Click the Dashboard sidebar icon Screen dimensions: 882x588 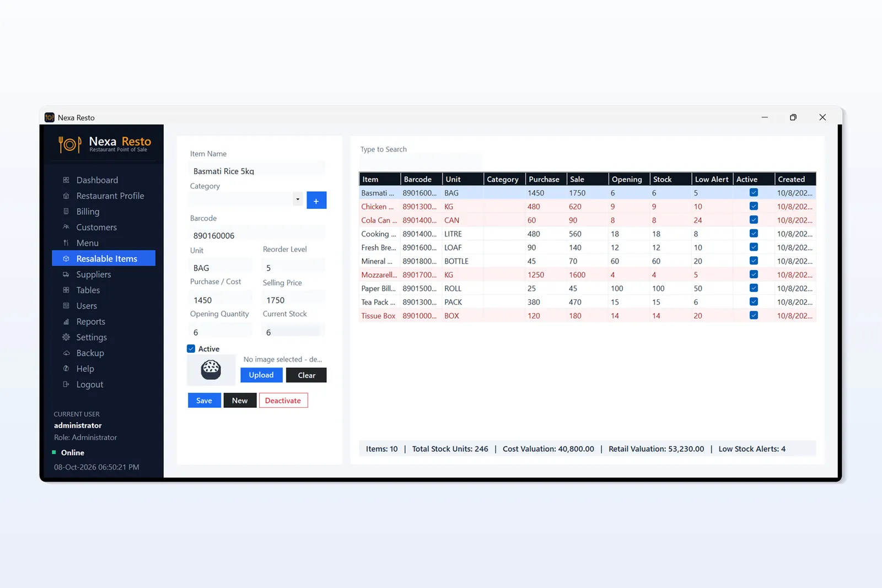click(66, 180)
